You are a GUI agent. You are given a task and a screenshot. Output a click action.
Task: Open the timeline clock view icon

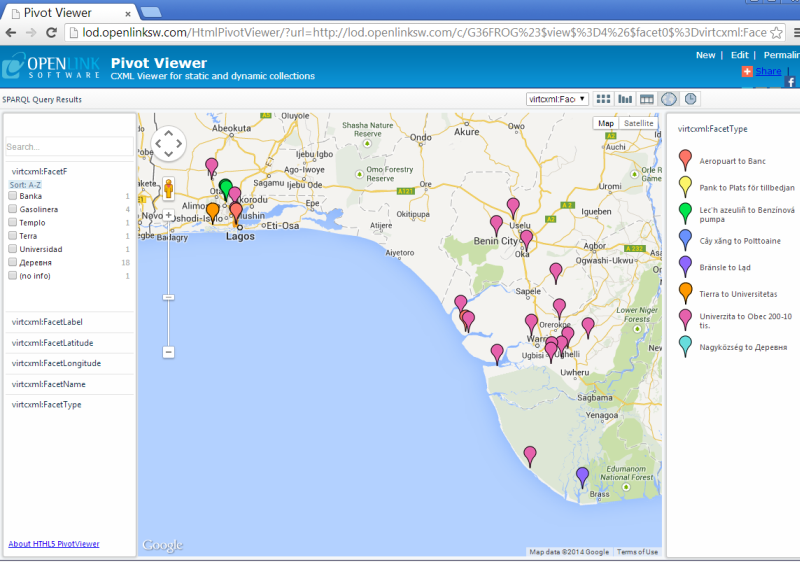(x=690, y=99)
